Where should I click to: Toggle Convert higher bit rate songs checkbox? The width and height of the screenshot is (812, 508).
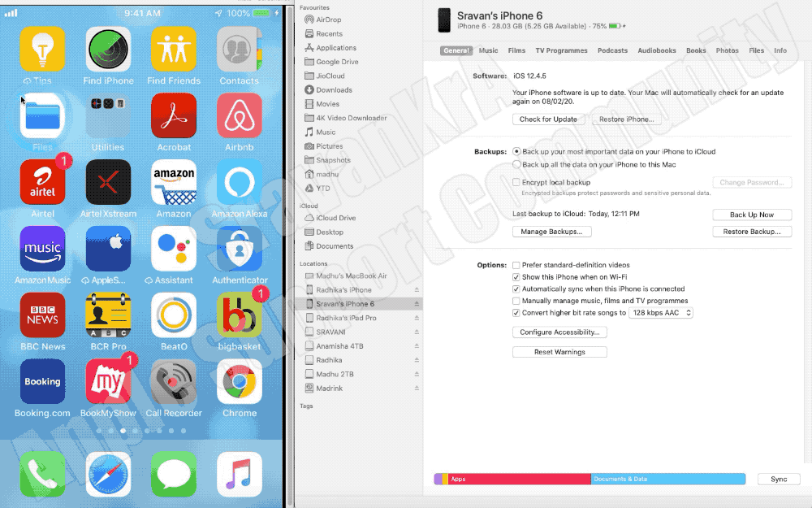click(516, 313)
